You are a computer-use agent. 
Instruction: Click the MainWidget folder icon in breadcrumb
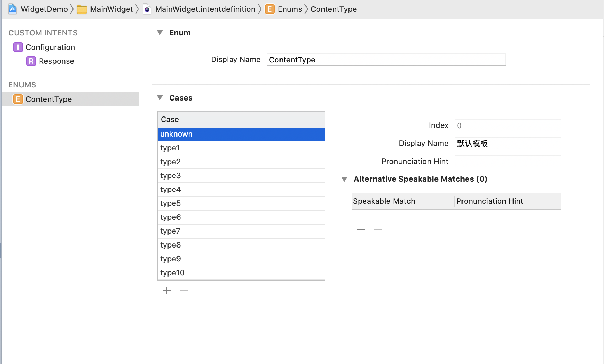coord(82,9)
